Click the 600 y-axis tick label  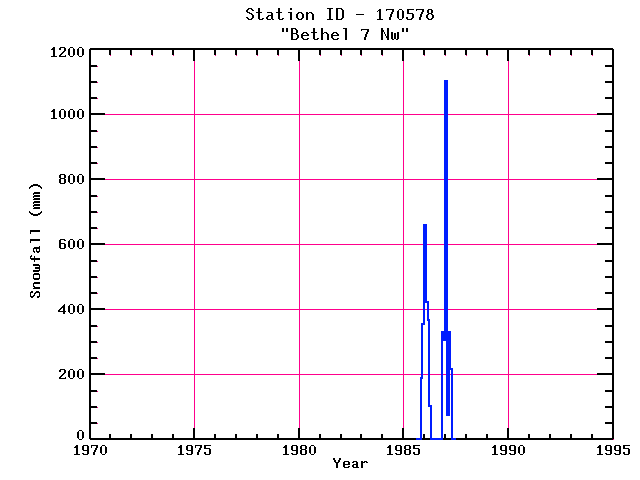tap(71, 244)
